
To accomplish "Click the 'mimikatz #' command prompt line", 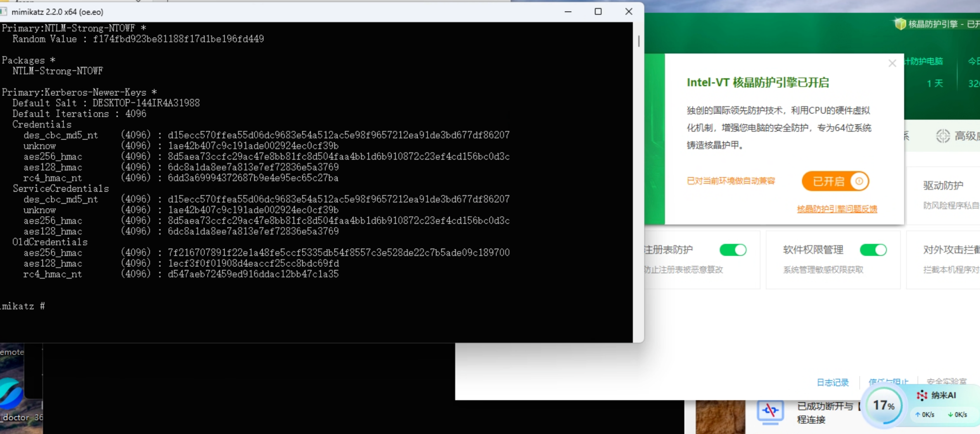I will pos(22,306).
